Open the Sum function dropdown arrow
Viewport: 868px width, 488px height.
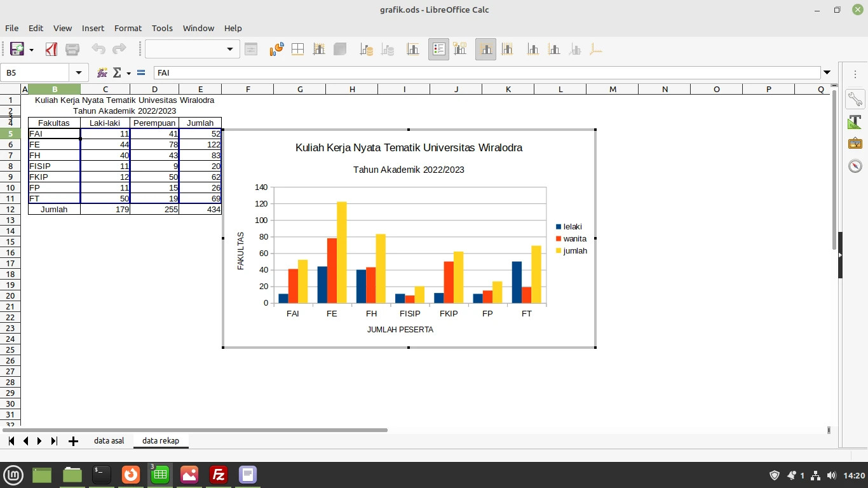(128, 73)
